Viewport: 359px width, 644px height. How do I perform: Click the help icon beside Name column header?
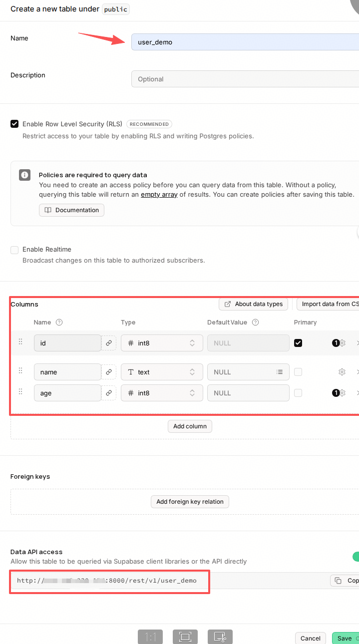59,322
